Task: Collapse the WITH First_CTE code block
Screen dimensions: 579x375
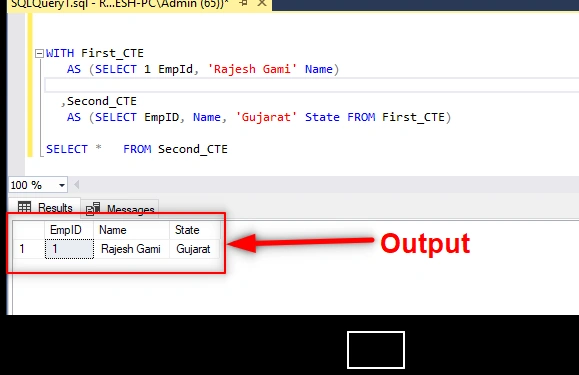Action: point(39,54)
